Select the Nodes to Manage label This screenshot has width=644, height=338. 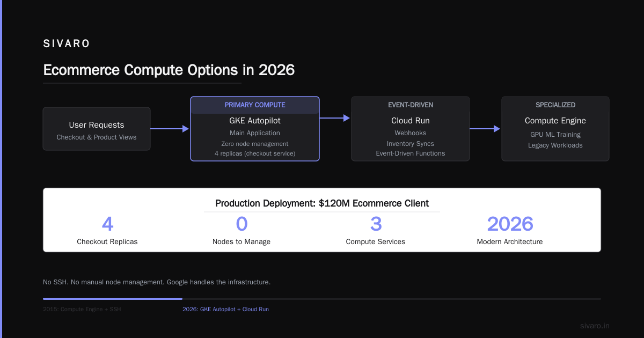241,242
